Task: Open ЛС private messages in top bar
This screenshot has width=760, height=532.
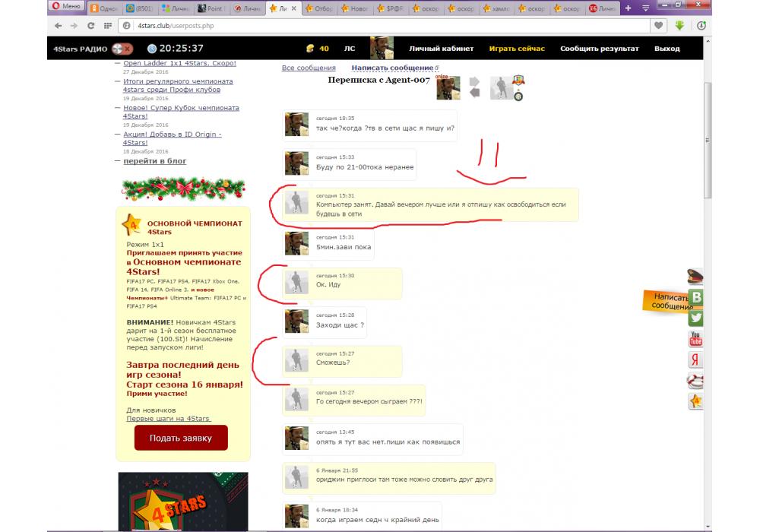Action: click(x=350, y=49)
